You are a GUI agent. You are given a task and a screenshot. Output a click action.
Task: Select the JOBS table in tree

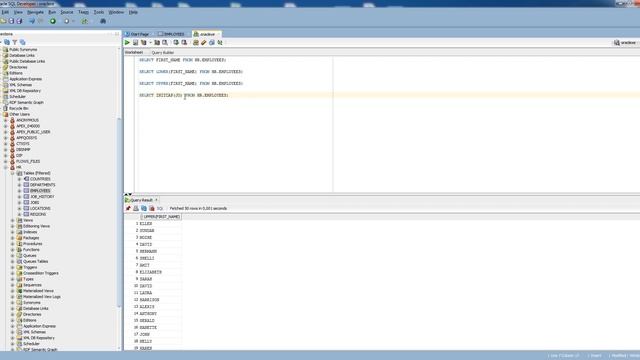pyautogui.click(x=35, y=202)
